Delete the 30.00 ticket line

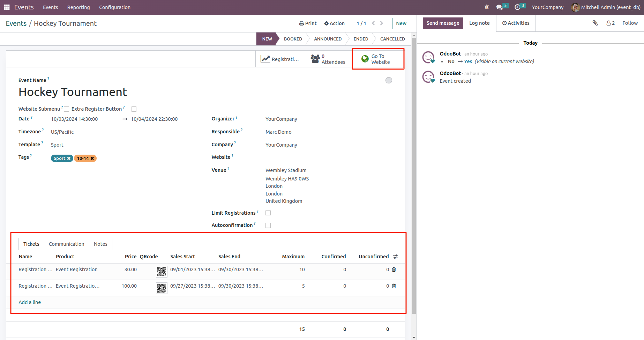(x=394, y=269)
